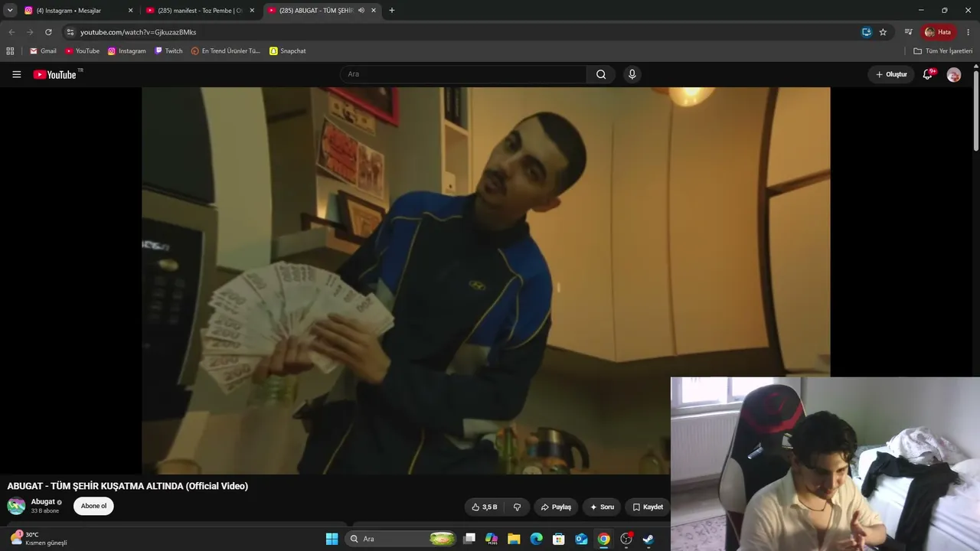Click the Oluştur create button
The width and height of the screenshot is (980, 551).
pos(891,74)
